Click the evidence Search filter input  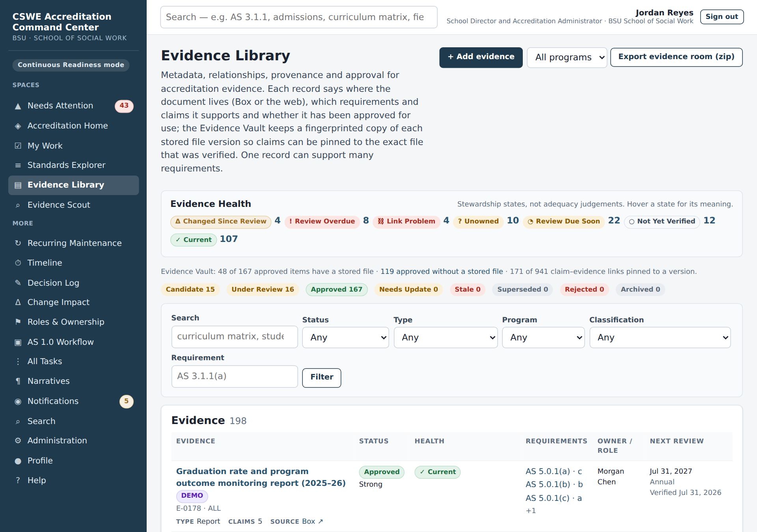coord(235,337)
